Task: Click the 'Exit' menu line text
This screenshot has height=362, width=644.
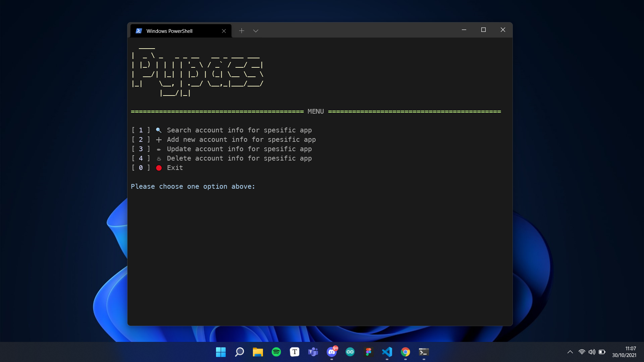Action: [x=175, y=168]
